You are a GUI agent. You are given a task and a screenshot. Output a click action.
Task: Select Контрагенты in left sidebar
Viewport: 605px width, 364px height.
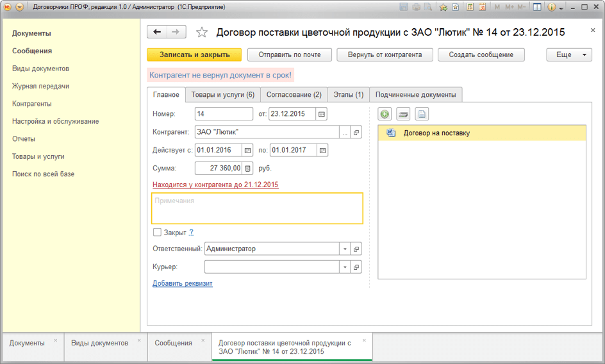point(32,104)
